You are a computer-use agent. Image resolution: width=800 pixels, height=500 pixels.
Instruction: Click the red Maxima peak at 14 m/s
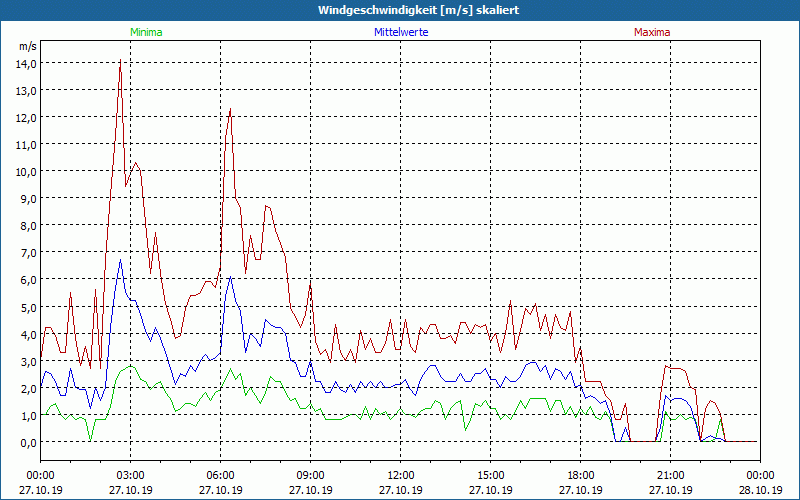(120, 60)
